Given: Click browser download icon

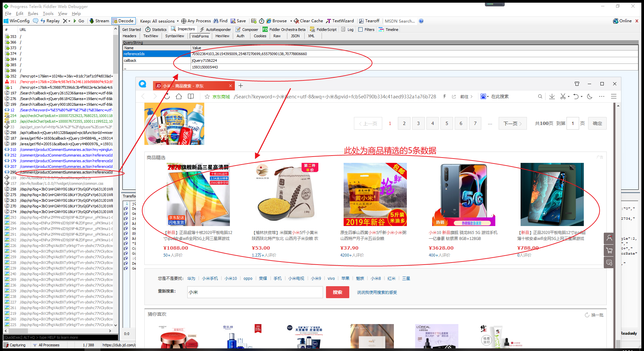Looking at the screenshot, I should pyautogui.click(x=552, y=96).
